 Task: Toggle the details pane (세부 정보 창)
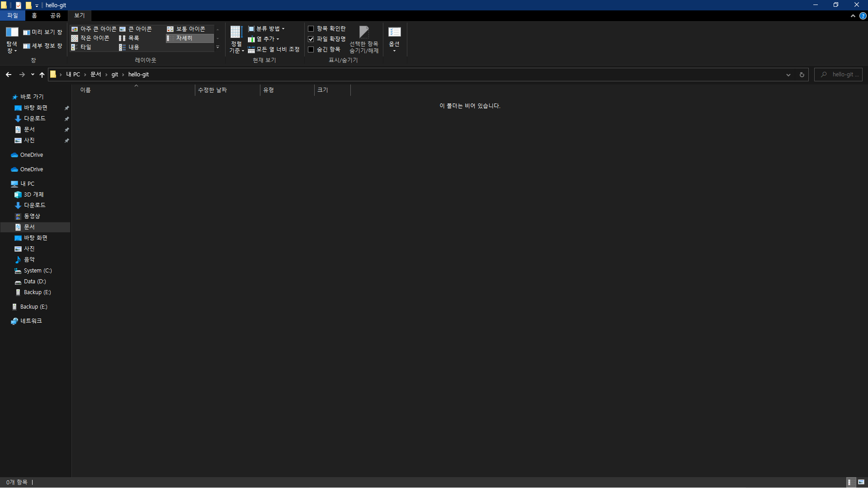coord(43,46)
